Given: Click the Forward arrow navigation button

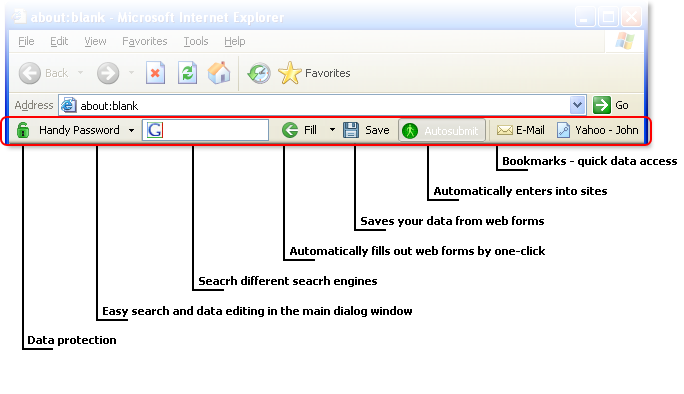Looking at the screenshot, I should [x=108, y=73].
